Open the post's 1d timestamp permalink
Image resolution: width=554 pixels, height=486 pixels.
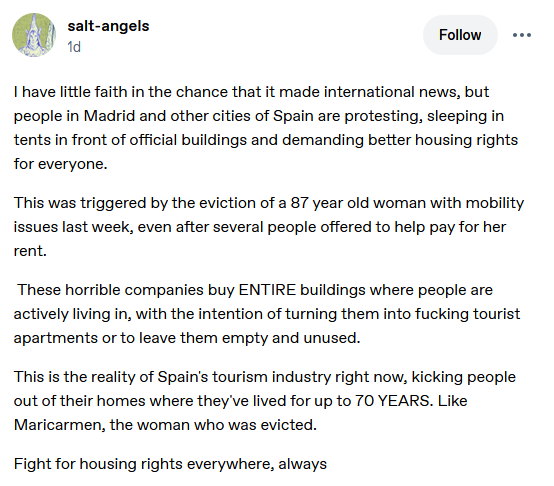pos(74,47)
